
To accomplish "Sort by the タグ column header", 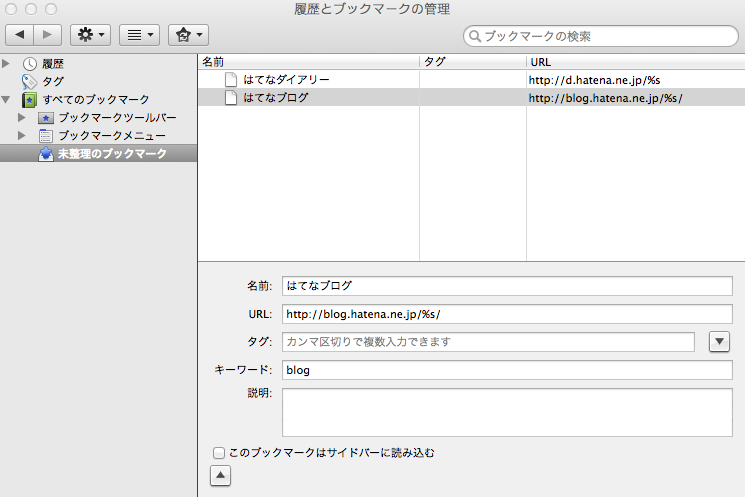I will [x=473, y=62].
